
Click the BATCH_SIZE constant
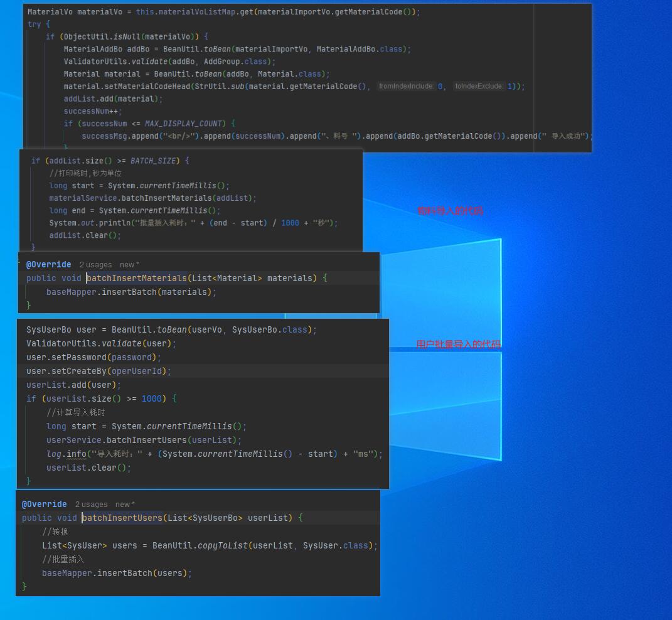[153, 161]
